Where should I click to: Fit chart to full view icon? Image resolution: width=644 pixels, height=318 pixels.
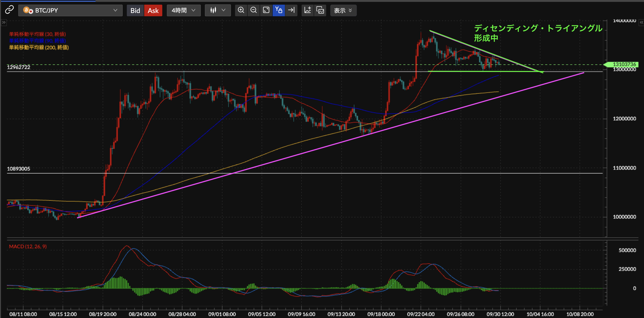266,10
